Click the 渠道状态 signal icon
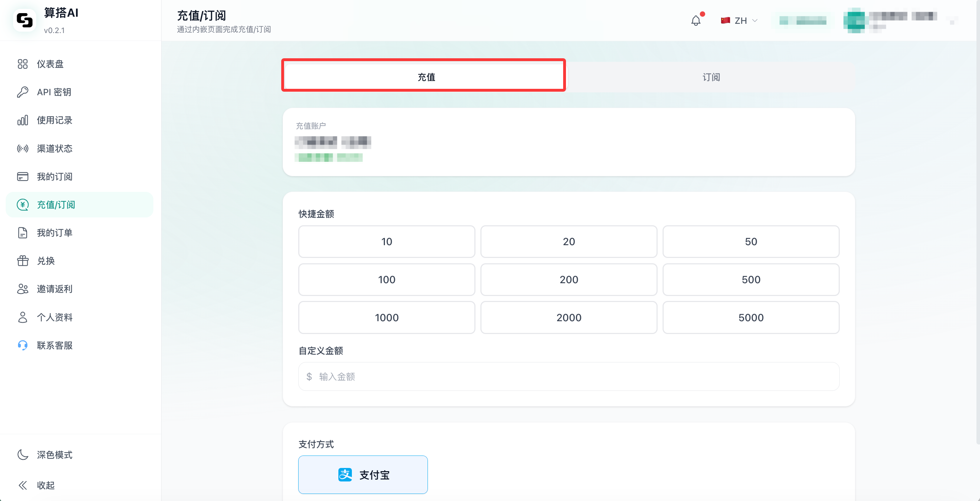980x501 pixels. [x=22, y=149]
